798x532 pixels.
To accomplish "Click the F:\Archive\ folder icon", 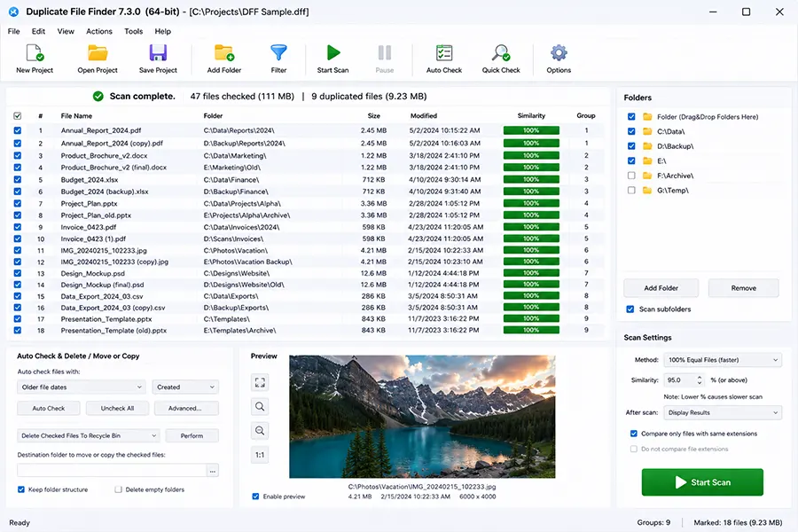I will point(647,176).
